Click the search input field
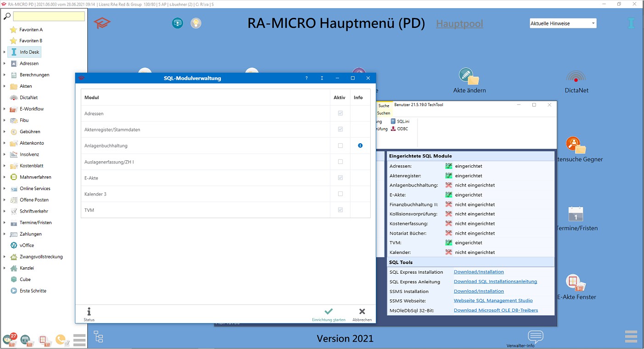The image size is (644, 349). pyautogui.click(x=49, y=17)
